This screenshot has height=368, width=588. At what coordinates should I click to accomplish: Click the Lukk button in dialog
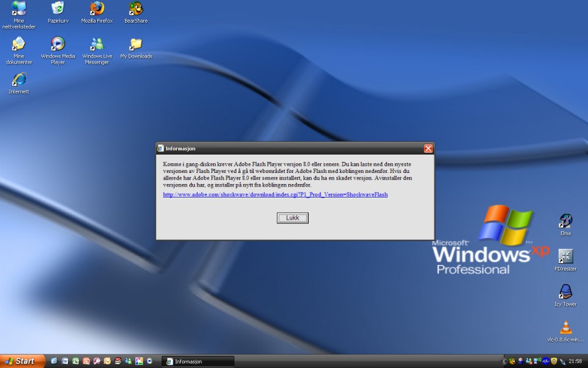[293, 218]
